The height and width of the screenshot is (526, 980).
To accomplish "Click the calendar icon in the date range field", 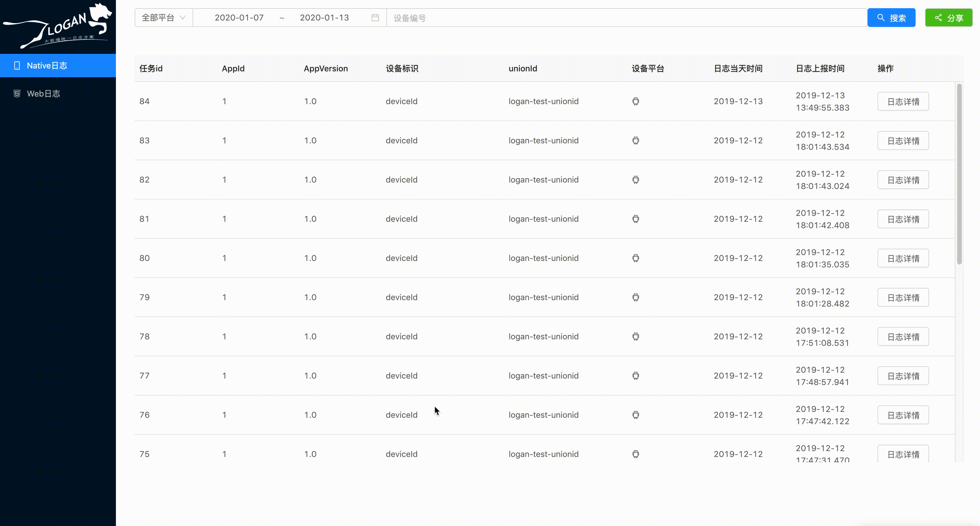I will [x=375, y=18].
